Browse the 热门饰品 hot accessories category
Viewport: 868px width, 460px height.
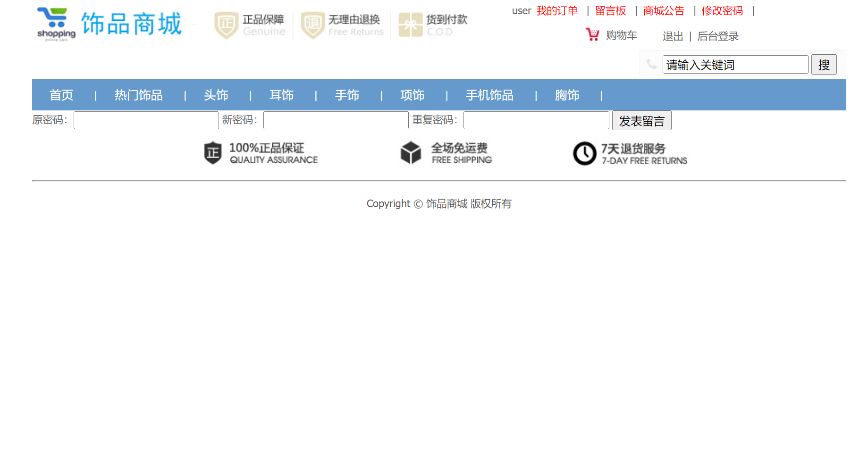pos(138,95)
